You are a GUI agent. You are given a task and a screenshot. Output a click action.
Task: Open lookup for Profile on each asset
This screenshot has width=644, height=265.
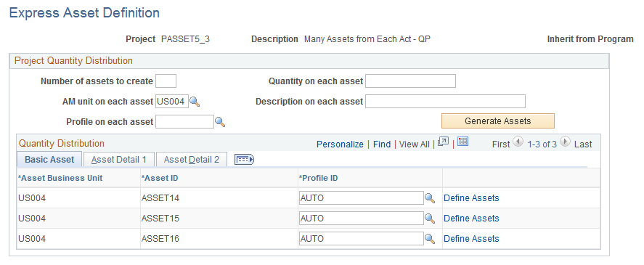click(220, 122)
